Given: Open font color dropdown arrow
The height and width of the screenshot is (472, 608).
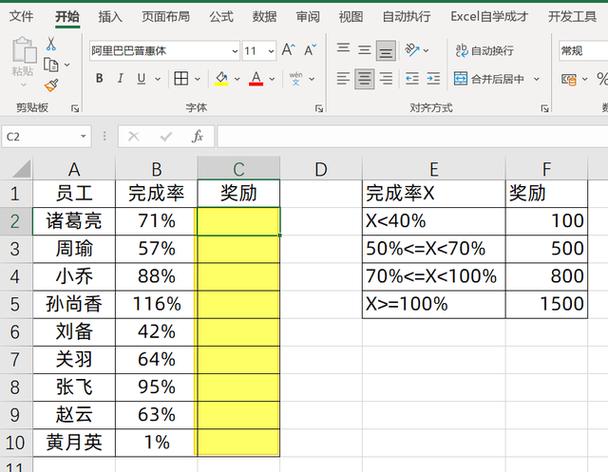Looking at the screenshot, I should (272, 79).
